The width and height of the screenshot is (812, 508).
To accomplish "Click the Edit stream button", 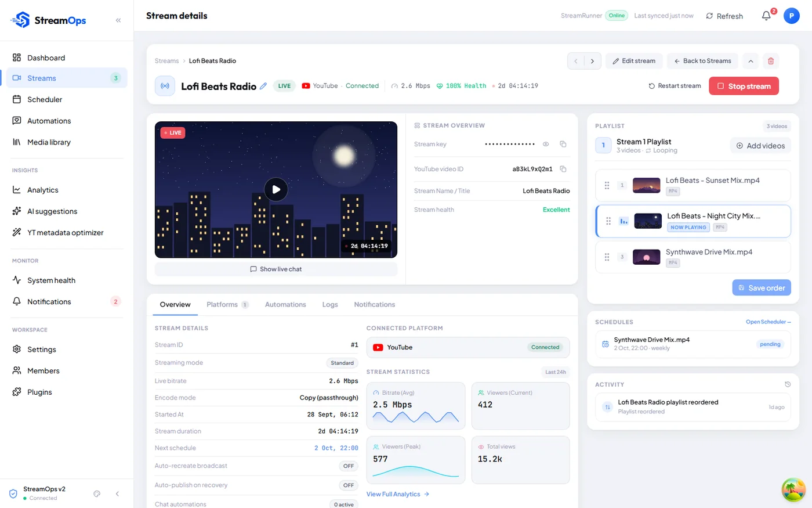I will click(x=634, y=61).
